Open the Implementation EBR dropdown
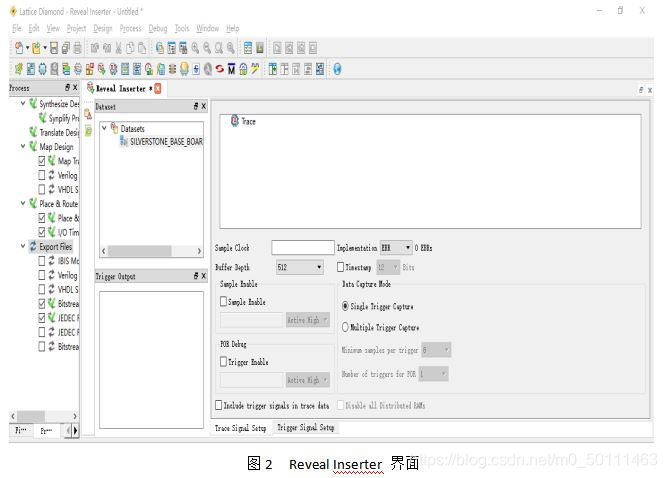 tap(396, 248)
